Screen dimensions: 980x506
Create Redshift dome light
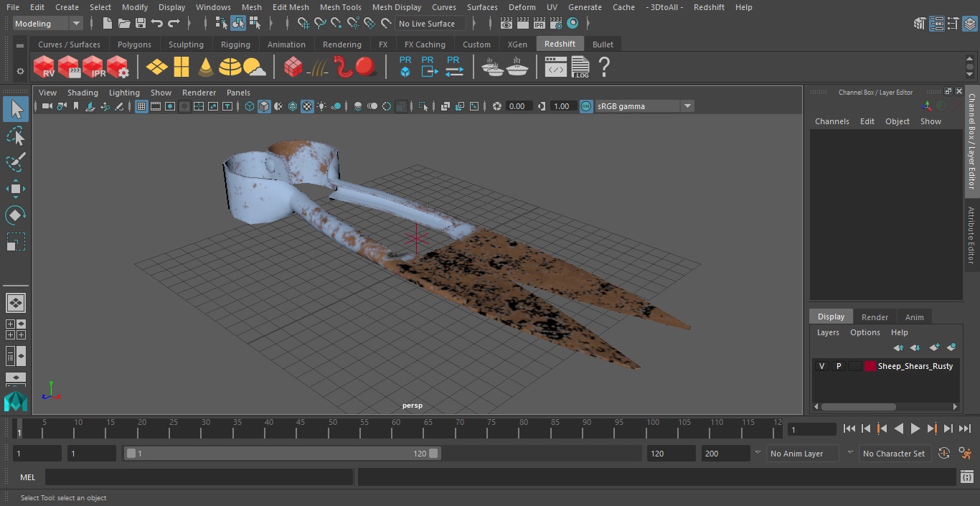coord(230,67)
